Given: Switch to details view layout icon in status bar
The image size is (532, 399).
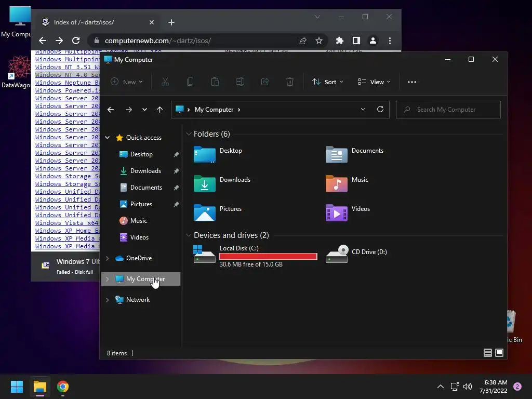Looking at the screenshot, I should coord(487,353).
